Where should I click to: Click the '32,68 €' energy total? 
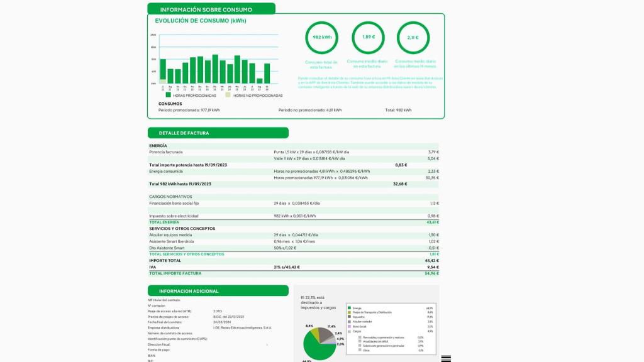point(400,184)
